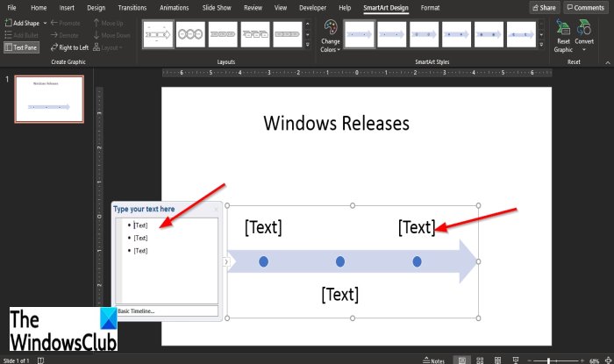
Task: Open the Layout dropdown in Create Graphic
Action: pyautogui.click(x=108, y=47)
